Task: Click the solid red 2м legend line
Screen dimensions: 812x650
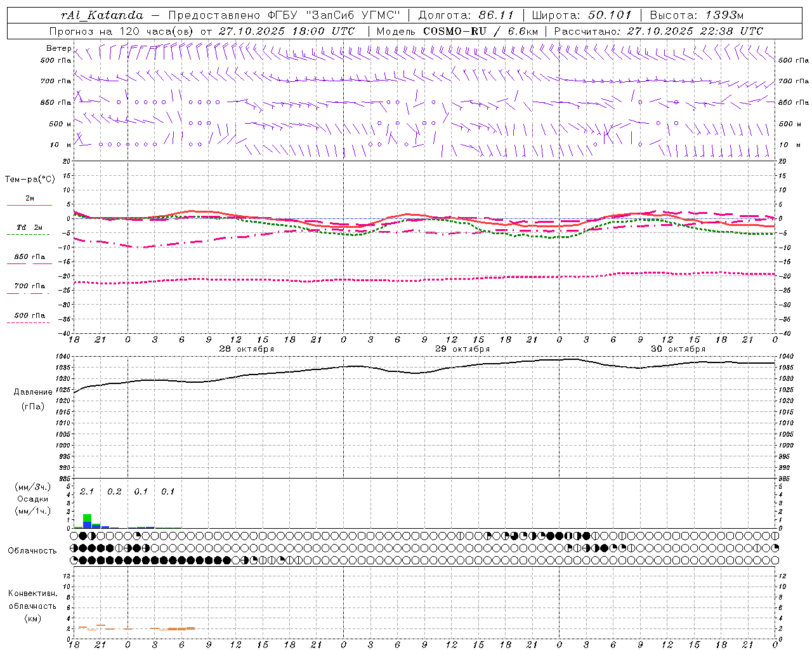Action: pyautogui.click(x=29, y=205)
